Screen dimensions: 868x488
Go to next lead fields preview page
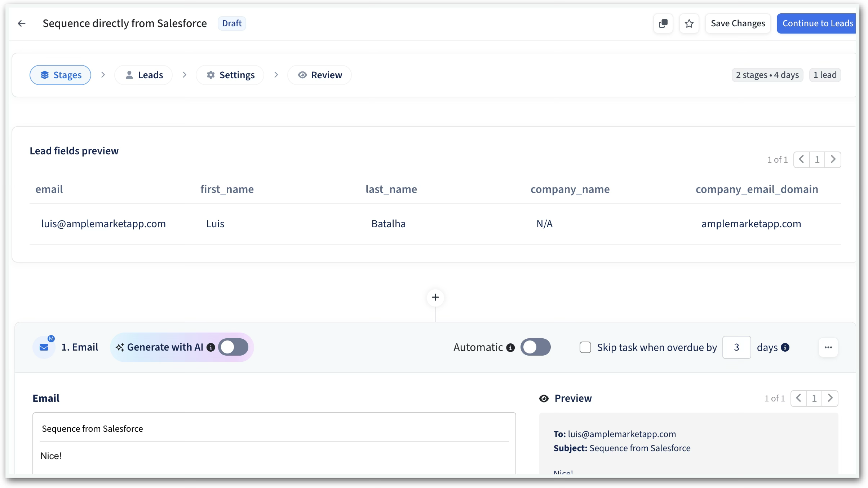pyautogui.click(x=833, y=159)
